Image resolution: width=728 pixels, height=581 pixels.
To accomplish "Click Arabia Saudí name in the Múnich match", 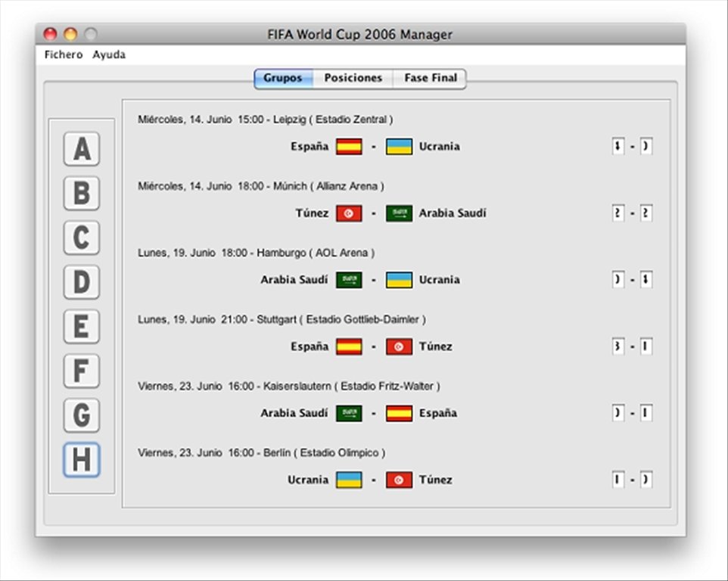I will [453, 213].
